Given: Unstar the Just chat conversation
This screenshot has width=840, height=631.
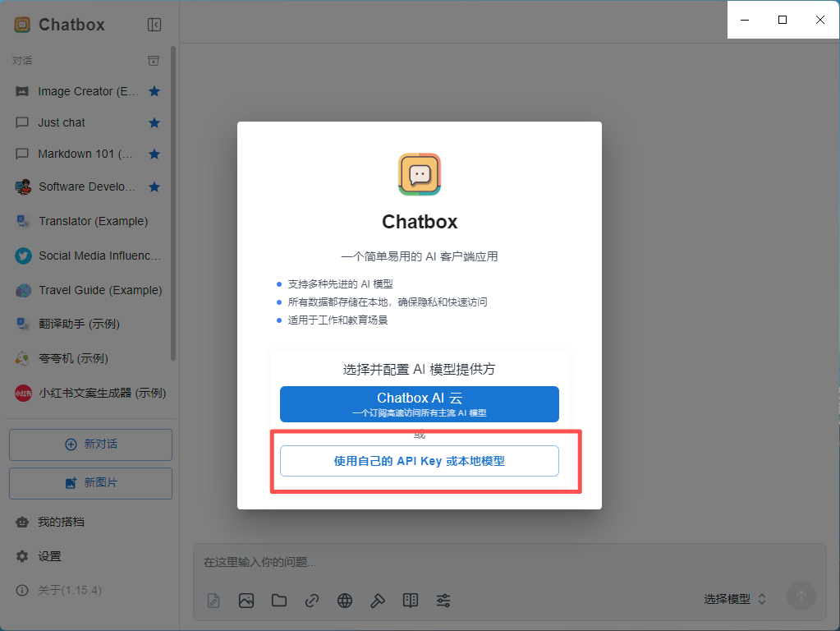Looking at the screenshot, I should click(x=154, y=122).
